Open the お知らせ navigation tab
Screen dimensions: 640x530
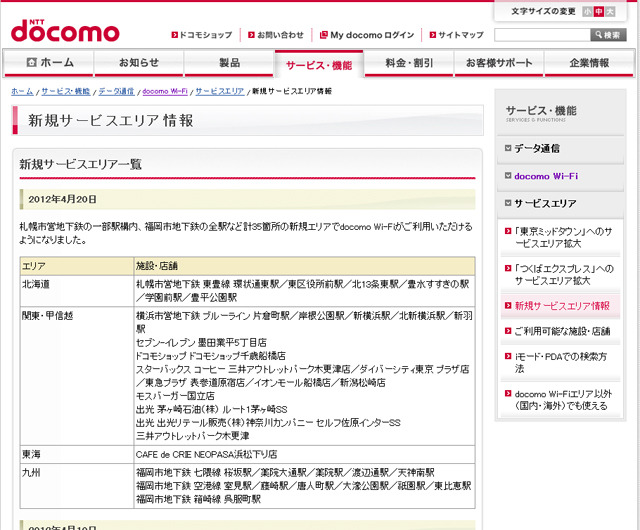[139, 63]
